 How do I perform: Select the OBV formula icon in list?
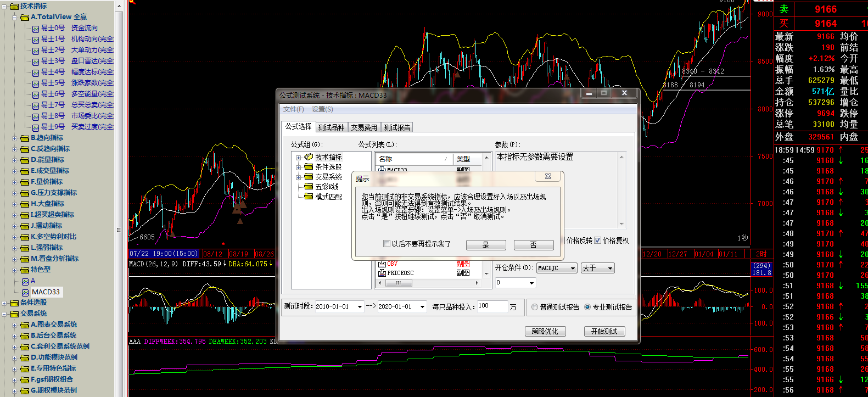(x=382, y=264)
